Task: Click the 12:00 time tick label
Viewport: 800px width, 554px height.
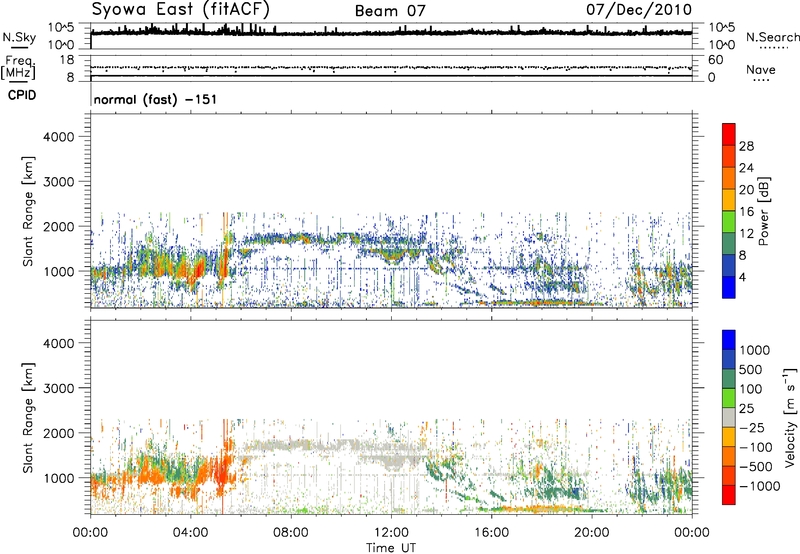Action: (391, 533)
